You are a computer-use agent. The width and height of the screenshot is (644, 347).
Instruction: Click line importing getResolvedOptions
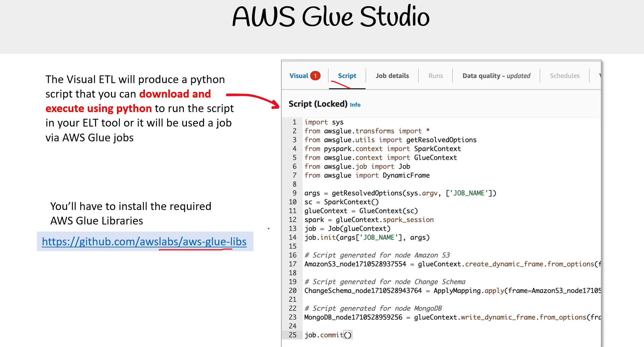point(390,140)
